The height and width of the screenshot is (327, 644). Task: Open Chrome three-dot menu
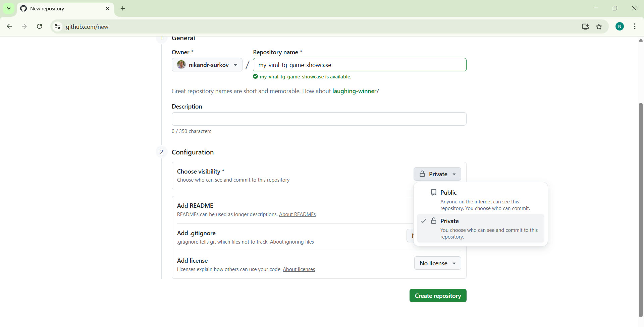tap(635, 26)
